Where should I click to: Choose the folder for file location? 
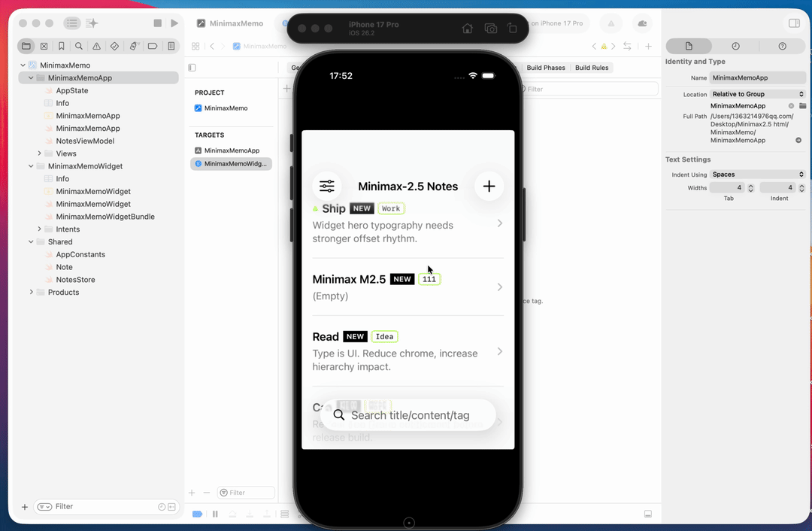point(802,106)
